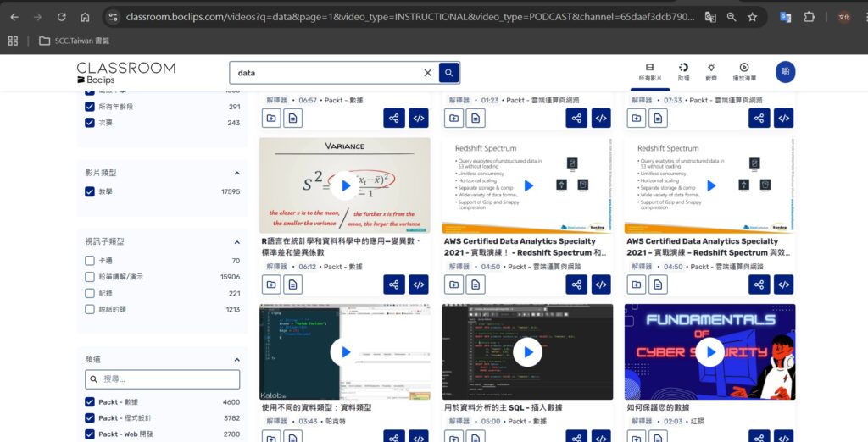
Task: Clear the search box with X icon
Action: [x=427, y=73]
